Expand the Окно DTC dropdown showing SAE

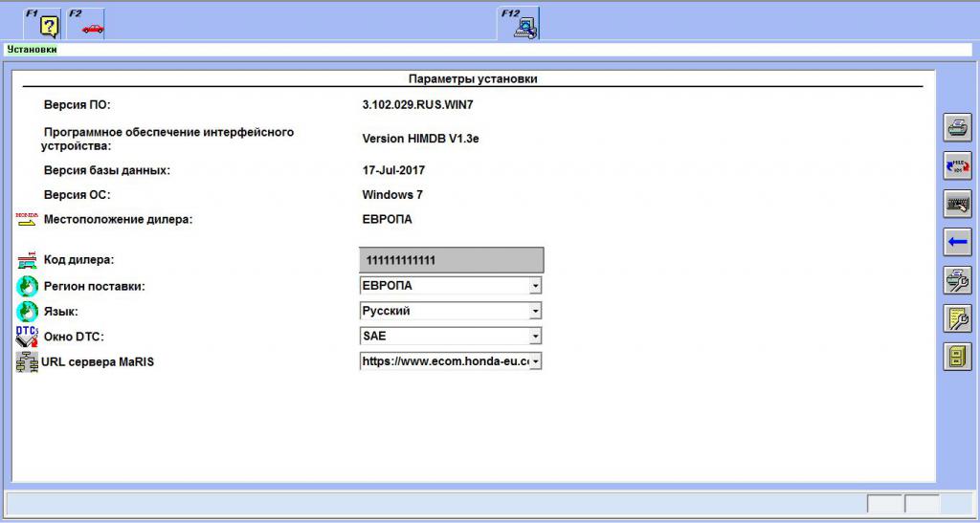click(x=535, y=337)
